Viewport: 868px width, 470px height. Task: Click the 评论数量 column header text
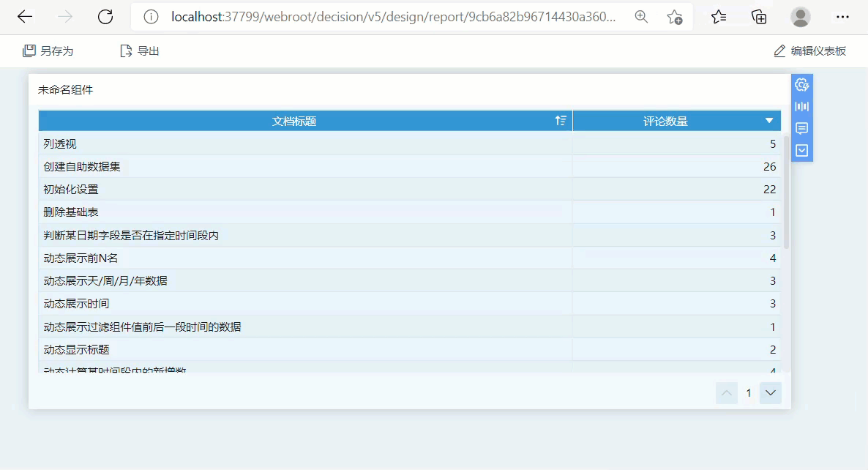click(x=665, y=122)
